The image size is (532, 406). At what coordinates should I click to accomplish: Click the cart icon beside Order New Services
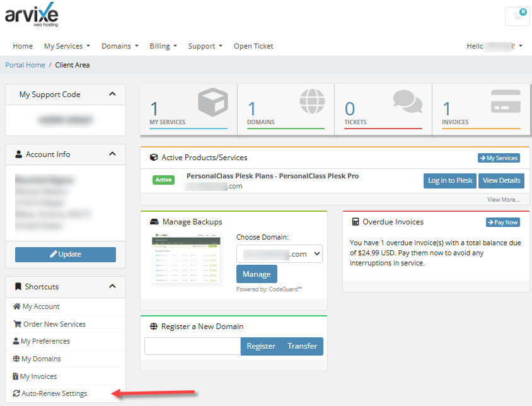point(17,324)
